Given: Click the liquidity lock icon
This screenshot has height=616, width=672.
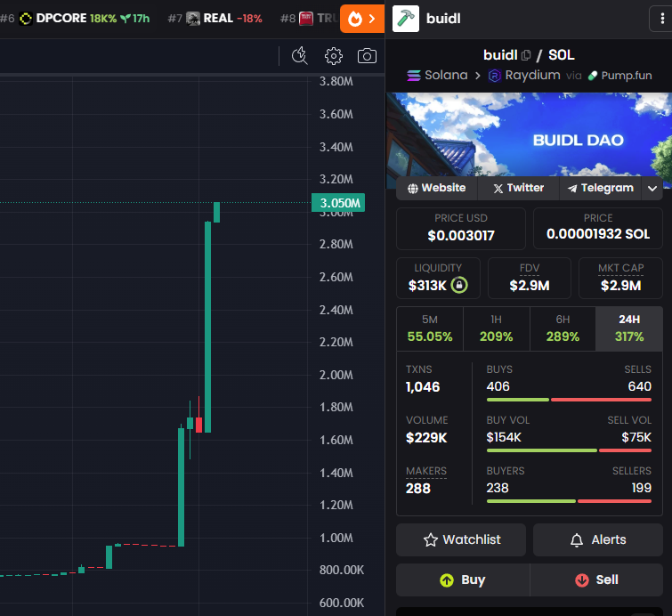Looking at the screenshot, I should tap(459, 285).
